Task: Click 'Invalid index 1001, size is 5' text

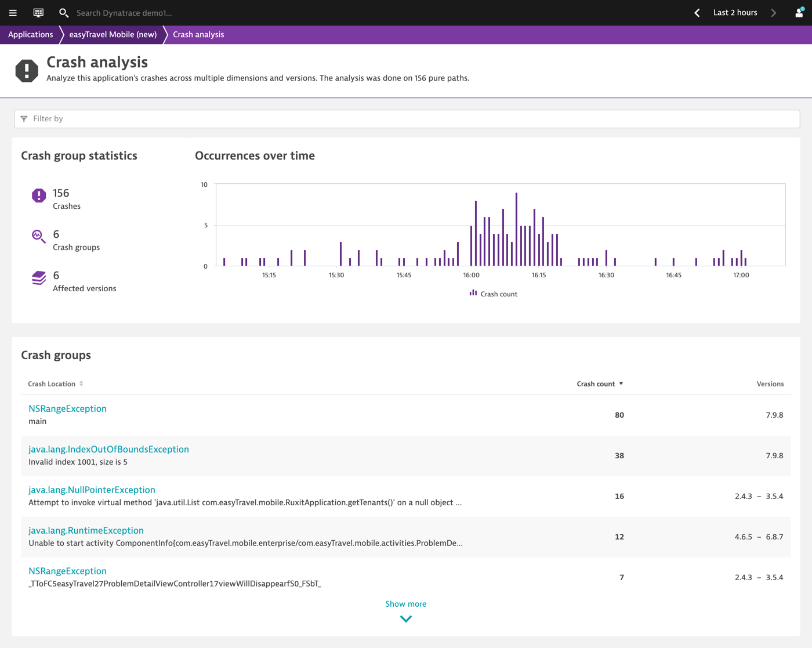Action: [x=78, y=462]
